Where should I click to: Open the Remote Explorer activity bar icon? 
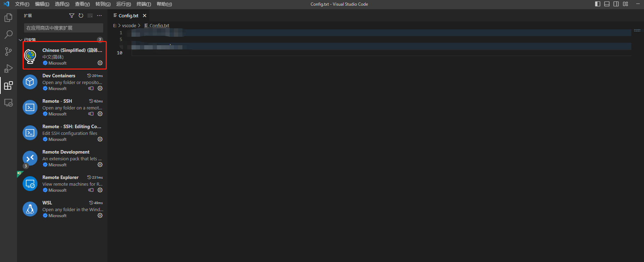(8, 103)
